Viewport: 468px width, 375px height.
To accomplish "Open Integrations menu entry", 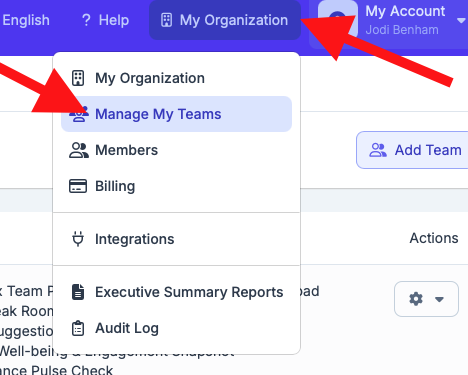I will (x=176, y=239).
